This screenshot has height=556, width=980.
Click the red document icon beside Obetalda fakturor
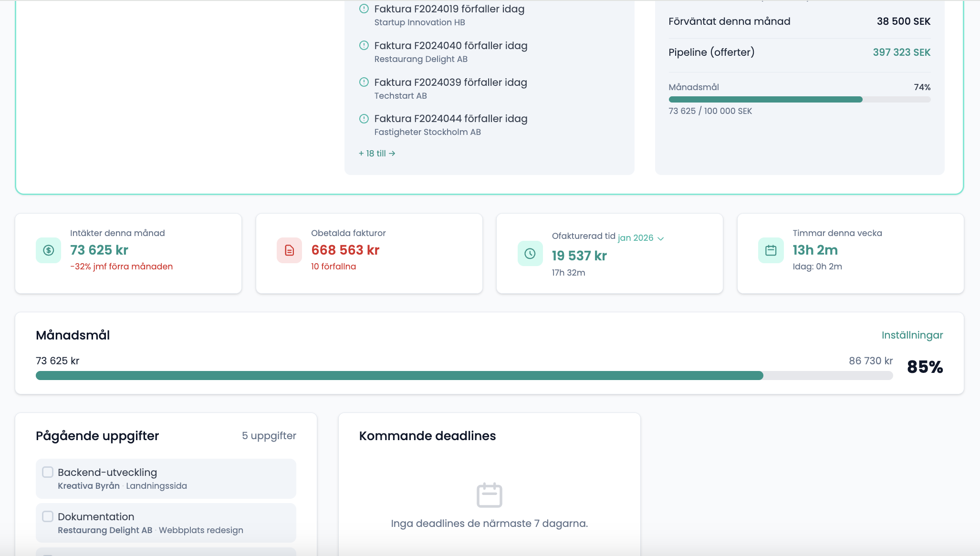point(289,250)
